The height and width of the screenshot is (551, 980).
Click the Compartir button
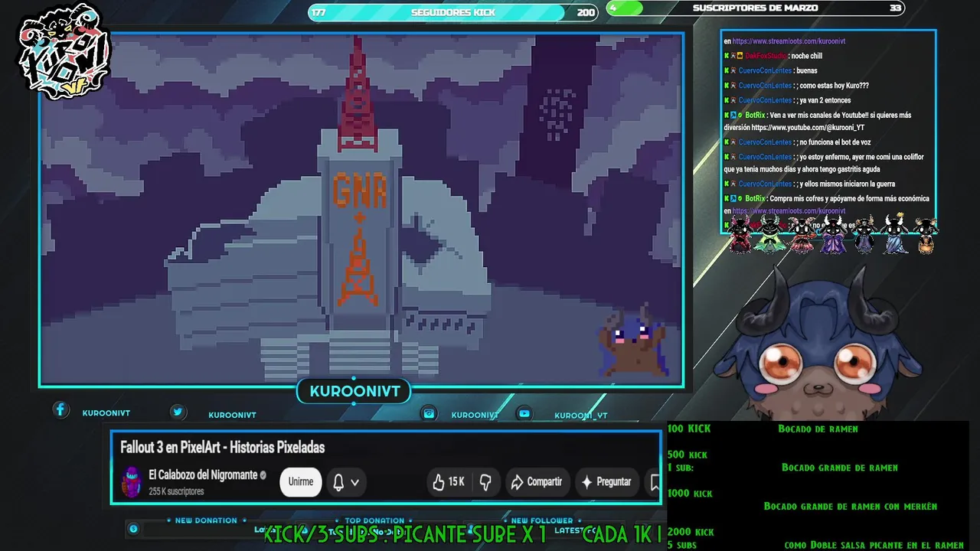coord(537,482)
